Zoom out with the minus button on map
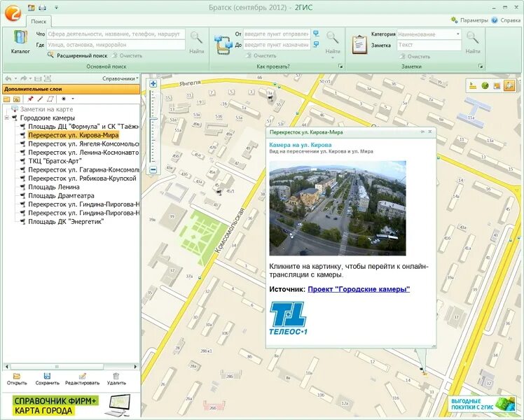Screen dimensions: 524x420 click(x=153, y=170)
